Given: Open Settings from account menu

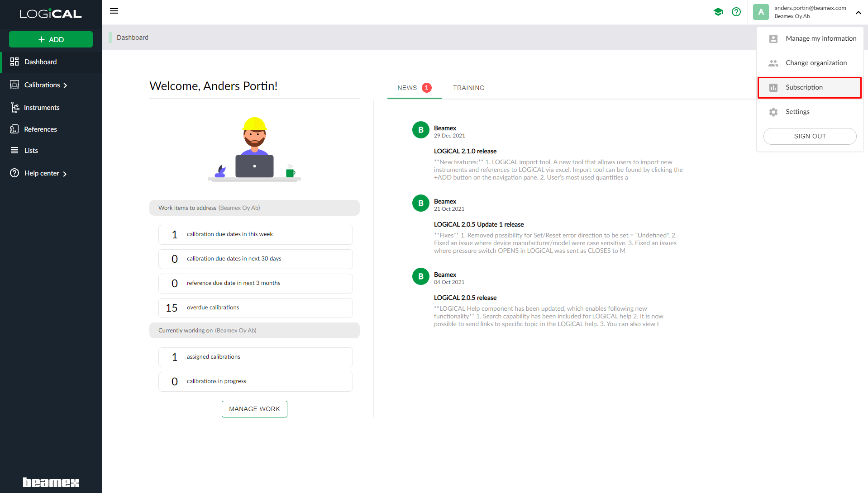Looking at the screenshot, I should coord(810,112).
